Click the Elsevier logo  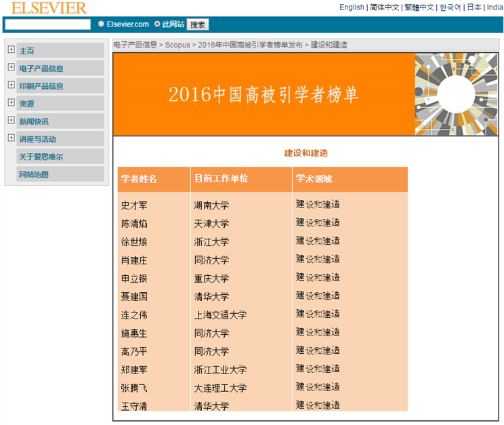click(x=49, y=7)
